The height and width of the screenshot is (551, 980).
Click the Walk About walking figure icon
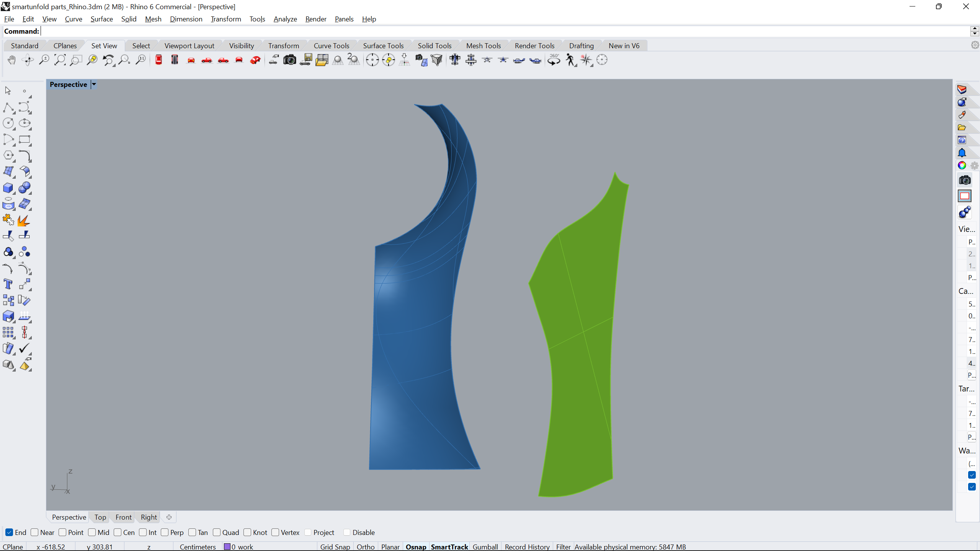pyautogui.click(x=570, y=60)
